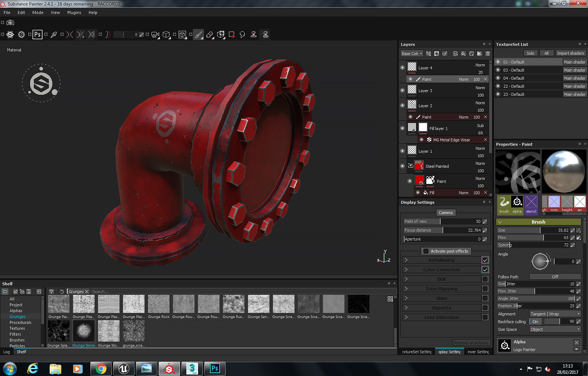Open 3ds Max from the taskbar
Viewport: 588px width, 376px height.
coord(192,369)
